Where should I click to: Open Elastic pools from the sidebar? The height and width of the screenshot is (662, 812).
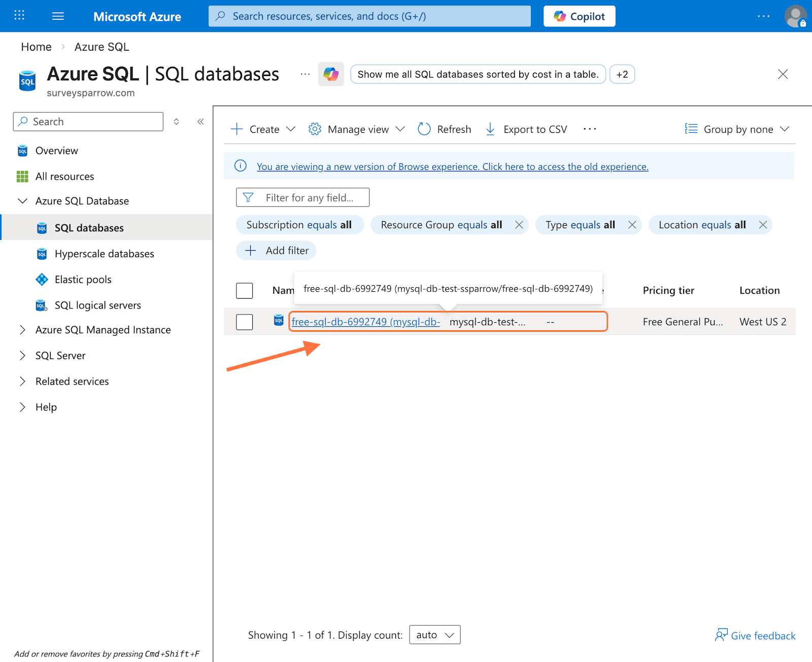83,280
